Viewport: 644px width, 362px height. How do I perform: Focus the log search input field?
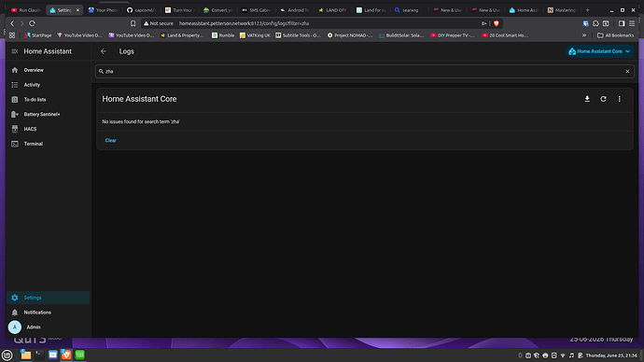[364, 72]
